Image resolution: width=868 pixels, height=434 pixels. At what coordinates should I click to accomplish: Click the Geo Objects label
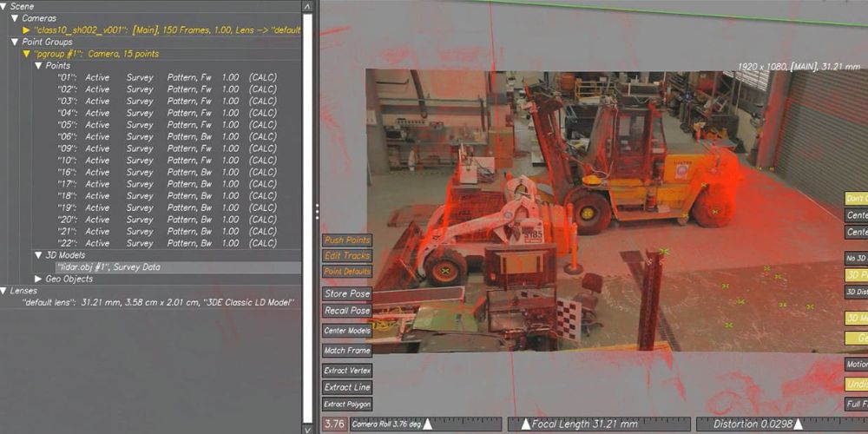[x=69, y=279]
